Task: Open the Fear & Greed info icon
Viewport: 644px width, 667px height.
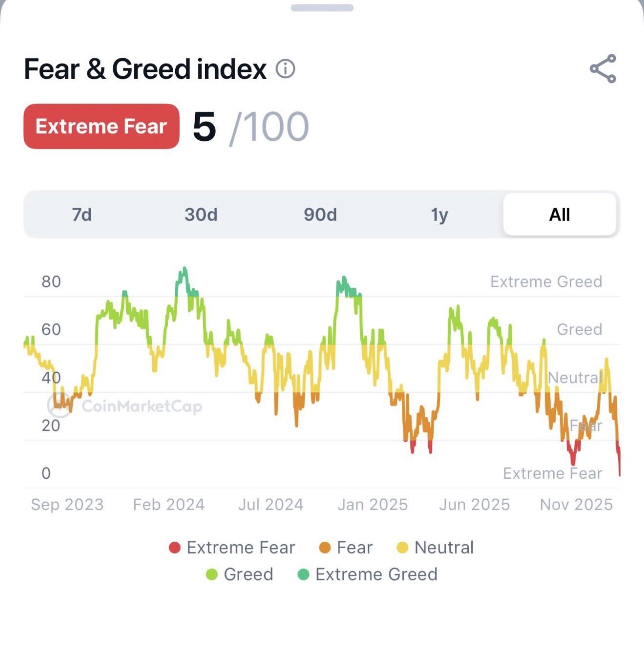Action: coord(286,69)
